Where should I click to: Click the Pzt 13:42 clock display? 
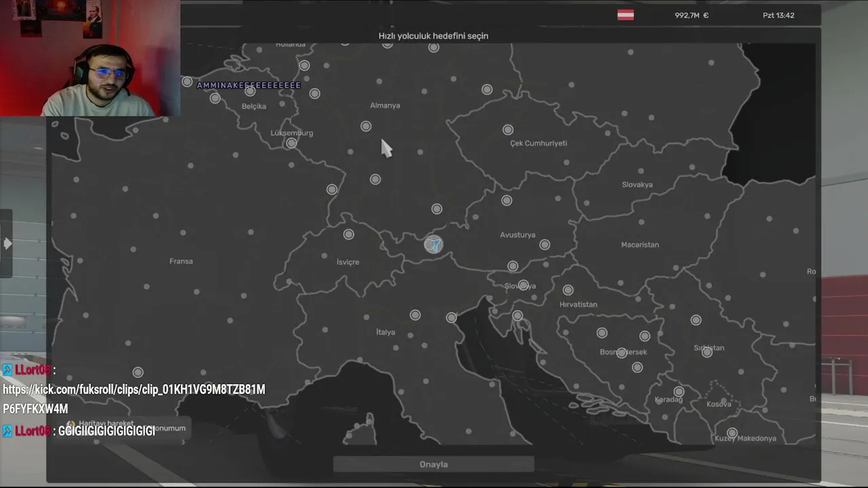point(778,15)
